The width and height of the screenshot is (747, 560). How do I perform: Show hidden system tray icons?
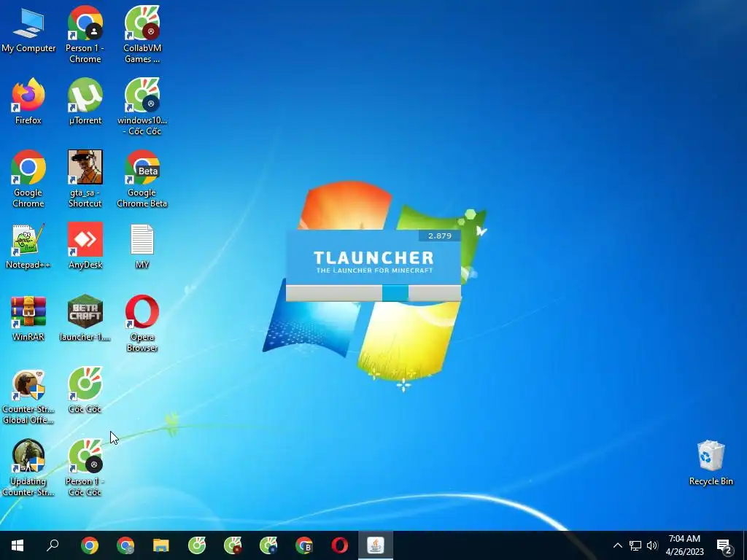click(x=617, y=545)
